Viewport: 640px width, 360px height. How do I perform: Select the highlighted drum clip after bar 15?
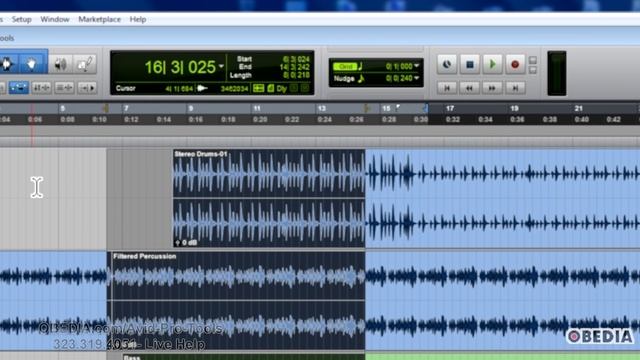tap(502, 198)
